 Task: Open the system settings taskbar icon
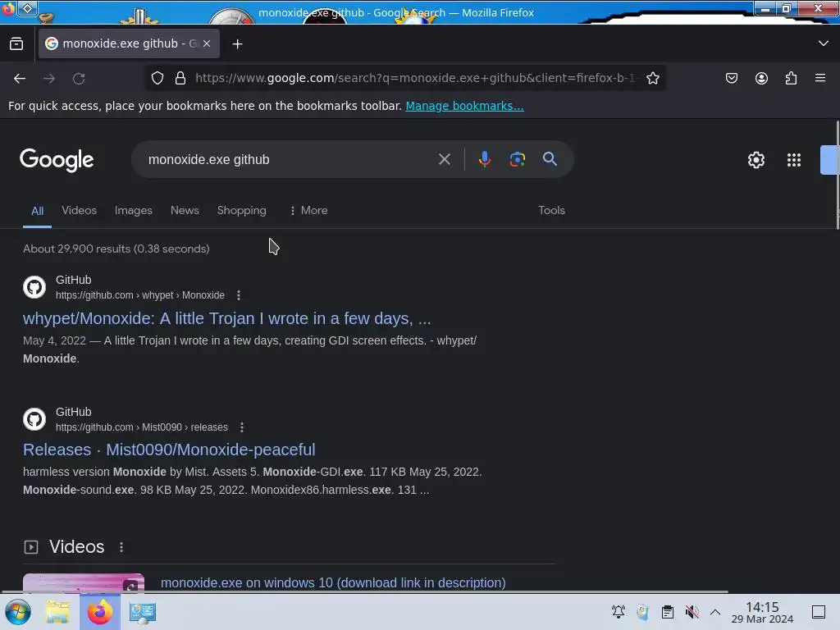pos(142,612)
